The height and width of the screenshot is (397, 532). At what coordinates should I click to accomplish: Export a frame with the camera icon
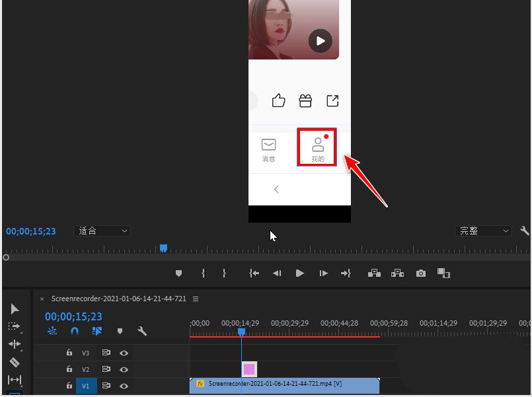(x=420, y=273)
